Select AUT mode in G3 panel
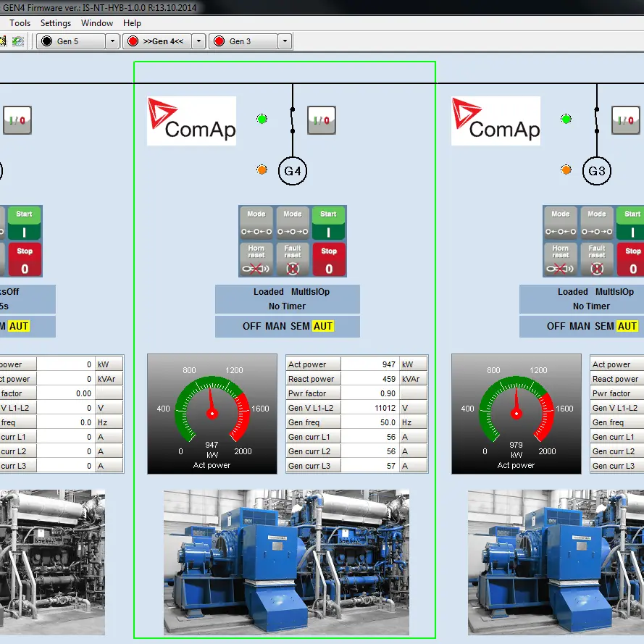This screenshot has height=644, width=644. pyautogui.click(x=627, y=326)
